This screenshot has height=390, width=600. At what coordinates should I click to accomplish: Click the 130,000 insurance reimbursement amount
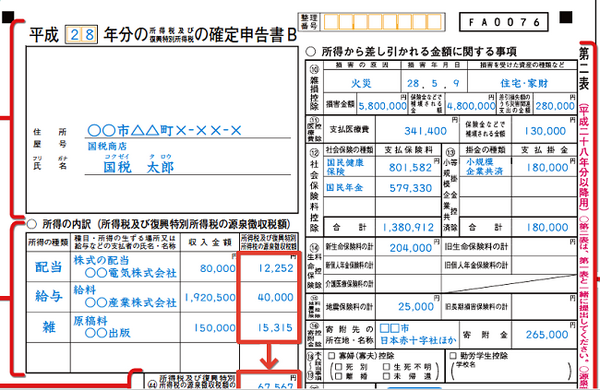[546, 131]
